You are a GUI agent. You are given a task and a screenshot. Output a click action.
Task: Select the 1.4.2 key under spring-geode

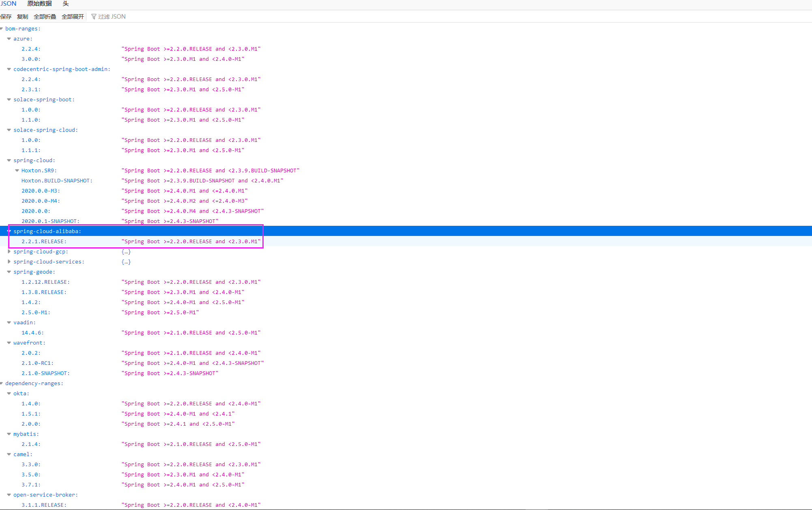(x=31, y=302)
